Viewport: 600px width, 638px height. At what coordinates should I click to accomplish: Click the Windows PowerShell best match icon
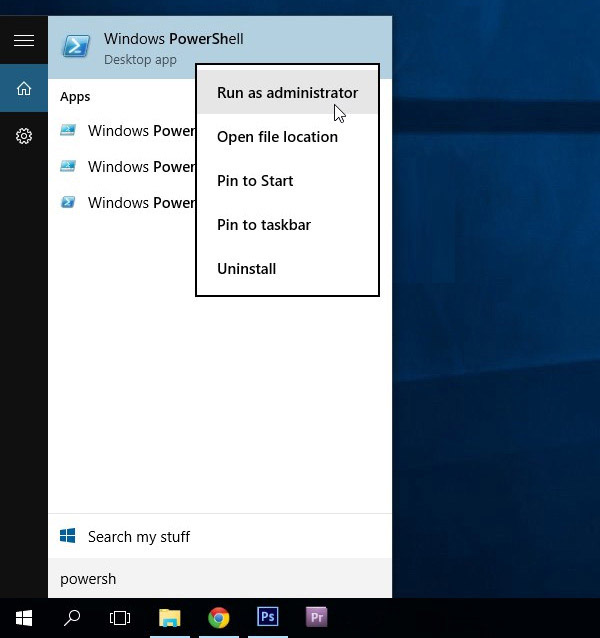[x=76, y=46]
